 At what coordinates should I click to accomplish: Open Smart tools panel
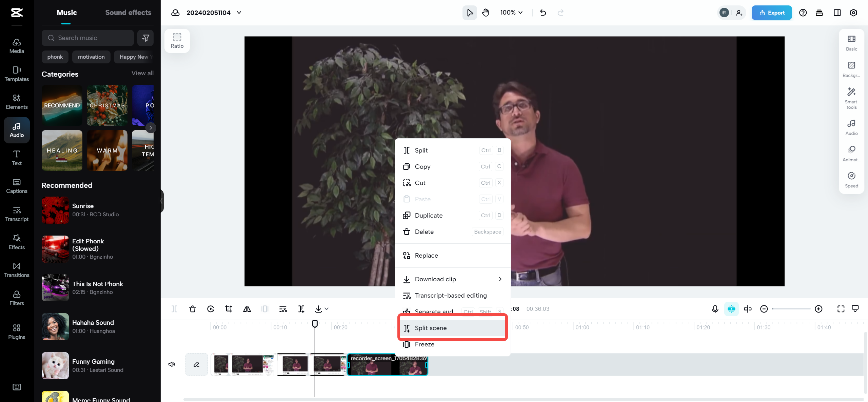click(x=851, y=98)
